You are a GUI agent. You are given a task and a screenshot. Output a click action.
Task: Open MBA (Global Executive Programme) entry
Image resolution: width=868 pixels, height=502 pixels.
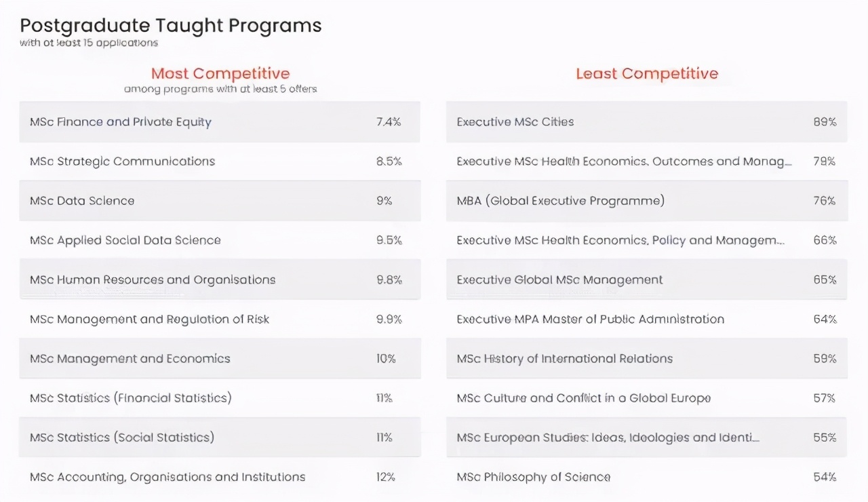tap(561, 201)
